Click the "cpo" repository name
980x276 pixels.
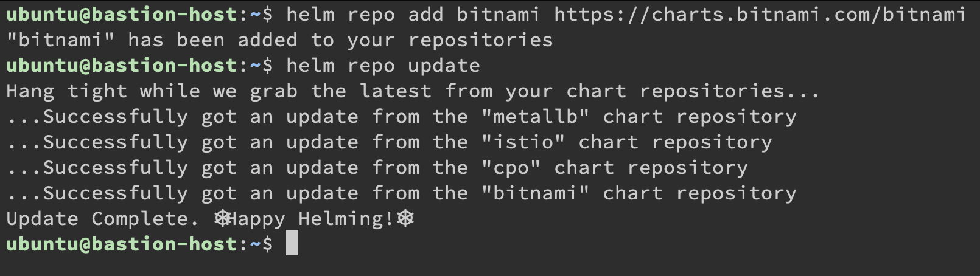click(511, 167)
